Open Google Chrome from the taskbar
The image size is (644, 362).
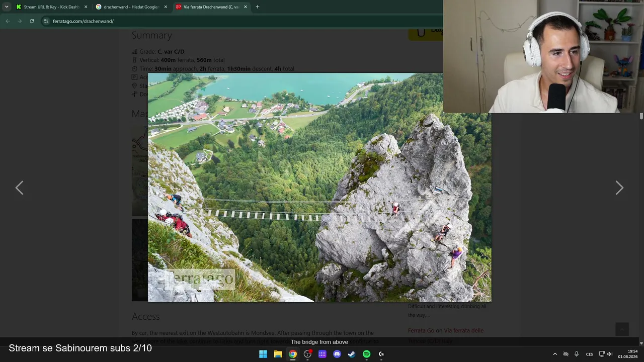pyautogui.click(x=293, y=354)
